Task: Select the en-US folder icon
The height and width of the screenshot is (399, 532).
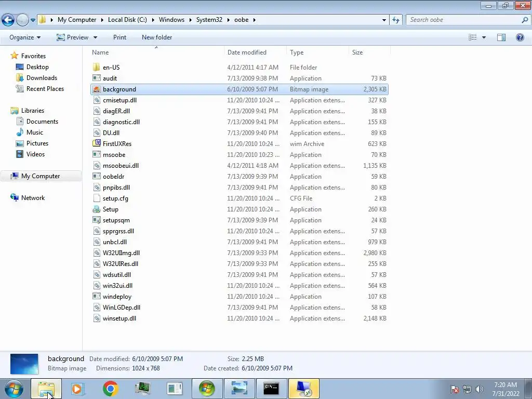Action: [x=96, y=67]
